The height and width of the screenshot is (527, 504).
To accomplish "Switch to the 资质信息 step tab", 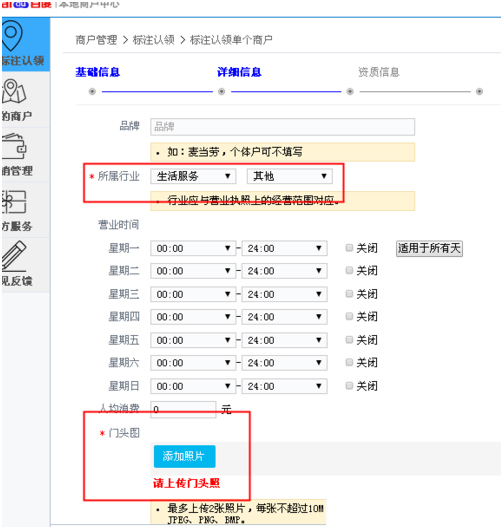I will (379, 72).
